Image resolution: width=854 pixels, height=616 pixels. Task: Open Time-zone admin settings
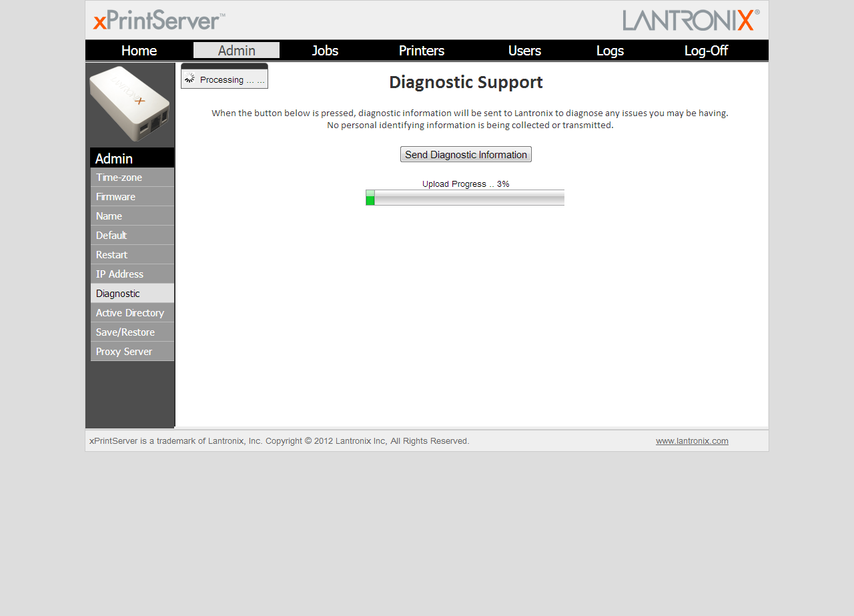click(x=132, y=178)
